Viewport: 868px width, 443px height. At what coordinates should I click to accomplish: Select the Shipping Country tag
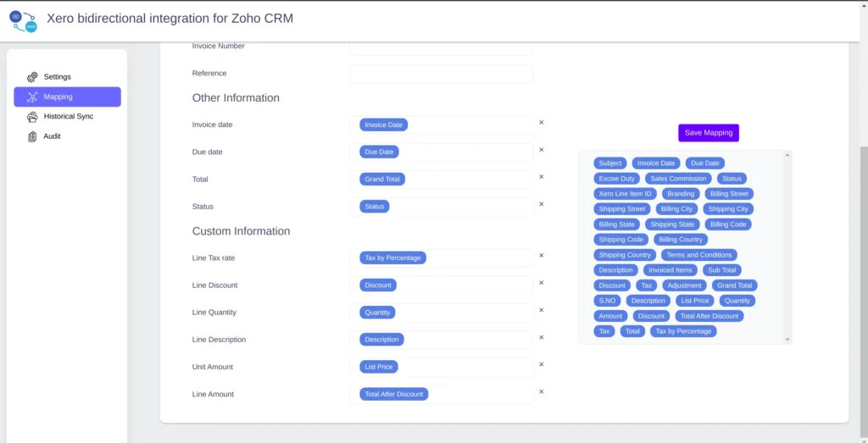625,255
